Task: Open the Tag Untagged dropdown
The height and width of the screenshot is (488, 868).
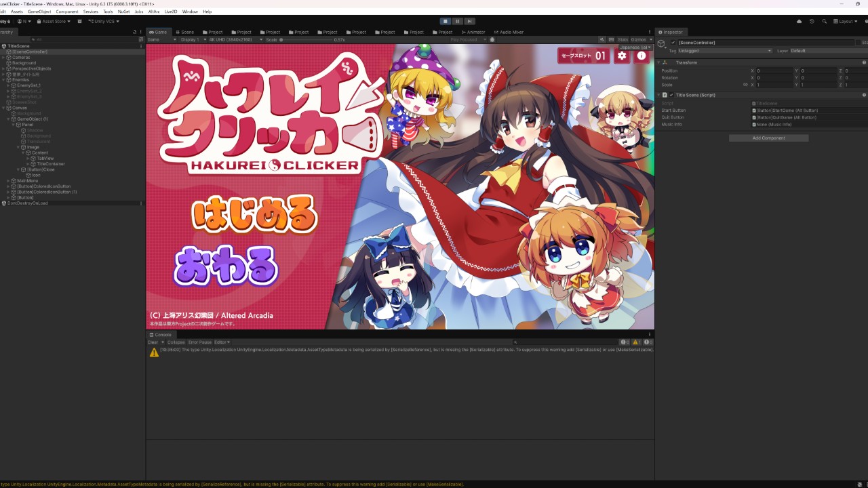Action: (725, 51)
